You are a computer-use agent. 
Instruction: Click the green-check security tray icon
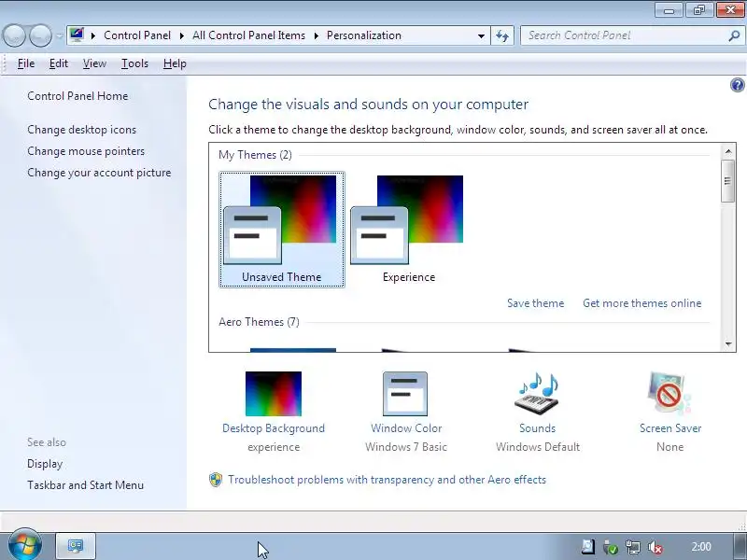611,547
